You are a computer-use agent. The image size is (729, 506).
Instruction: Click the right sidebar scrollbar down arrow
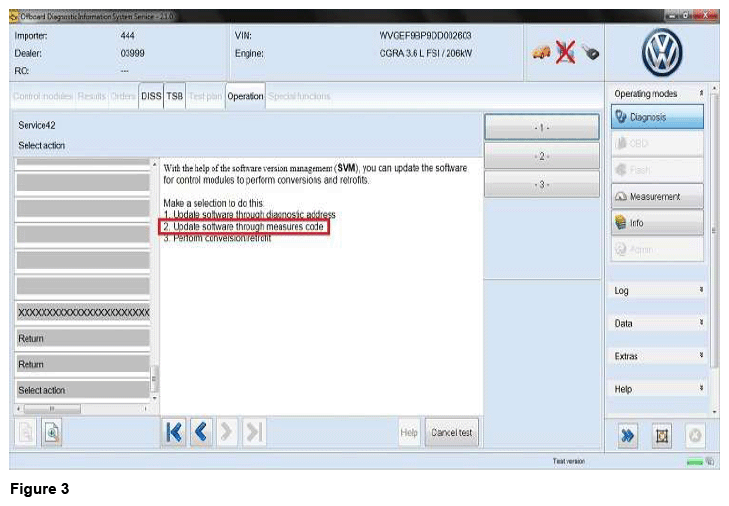point(715,412)
